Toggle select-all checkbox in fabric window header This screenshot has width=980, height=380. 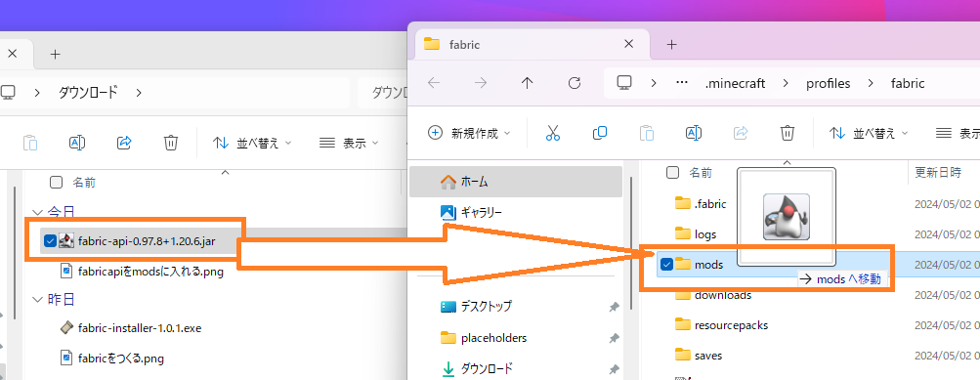(672, 172)
